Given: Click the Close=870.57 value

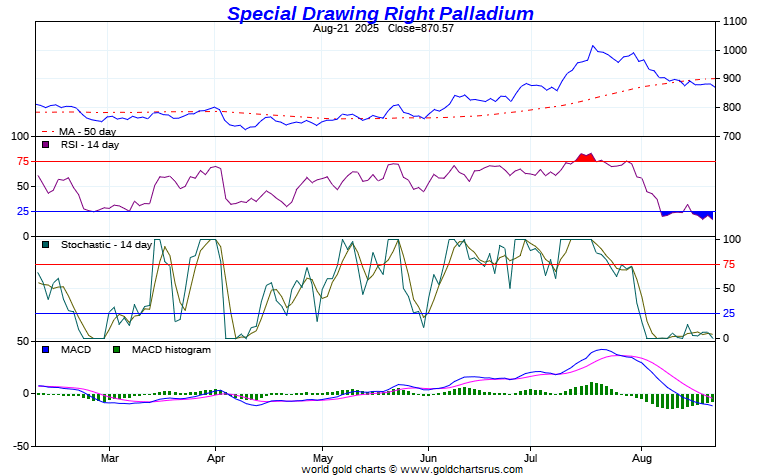Looking at the screenshot, I should pyautogui.click(x=421, y=28).
